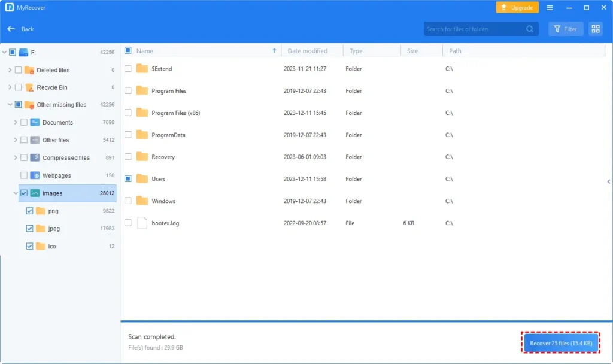
Task: Collapse the Images tree node
Action: pyautogui.click(x=15, y=193)
